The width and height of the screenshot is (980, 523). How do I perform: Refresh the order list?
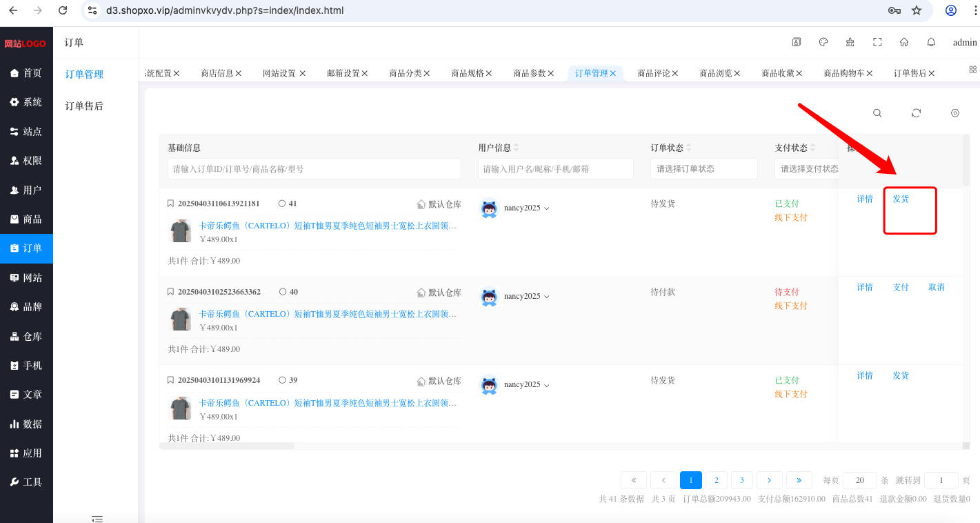tap(916, 113)
